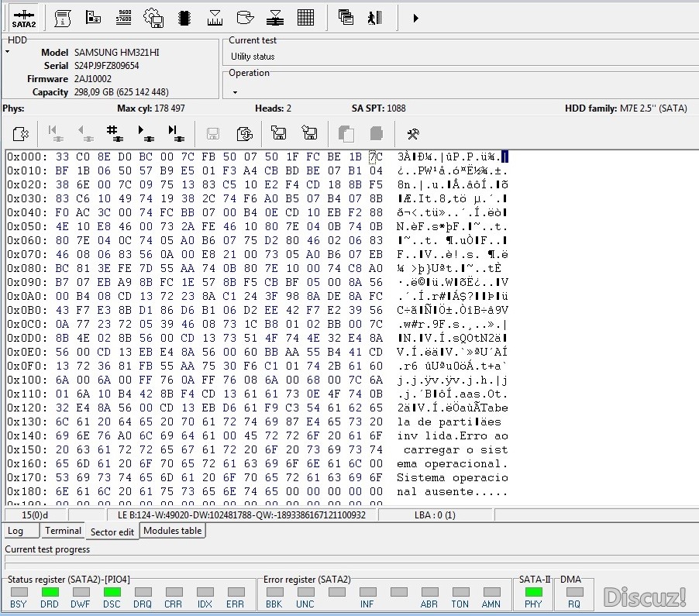Select hex row at offset 0x100
Viewport: 699px width, 616px height.
click(257, 380)
